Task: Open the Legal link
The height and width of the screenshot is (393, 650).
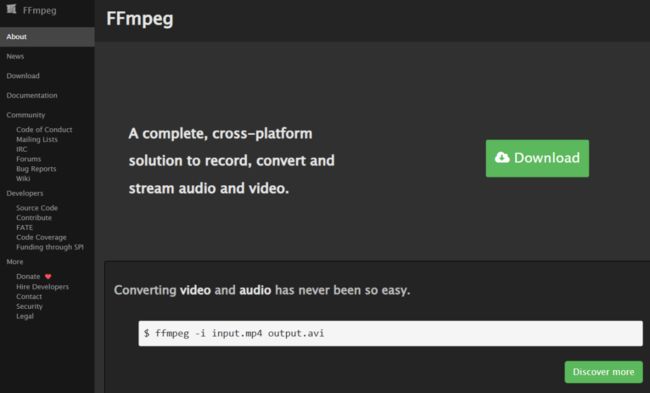Action: pyautogui.click(x=25, y=316)
